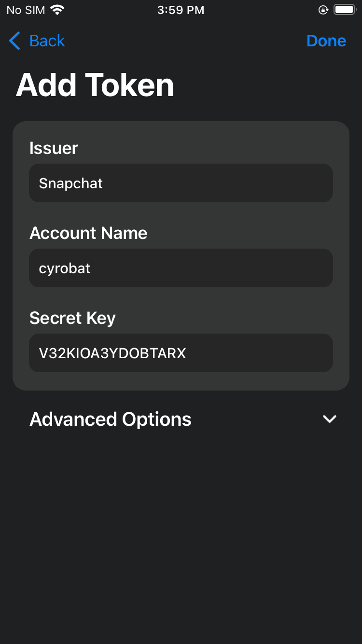Tap the orientation lock status icon
Image resolution: width=362 pixels, height=644 pixels.
coord(323,10)
